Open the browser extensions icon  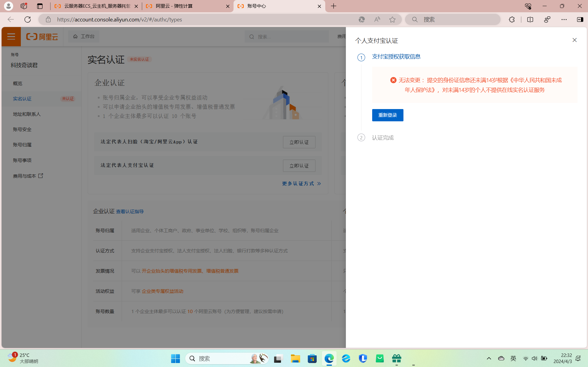tap(512, 20)
